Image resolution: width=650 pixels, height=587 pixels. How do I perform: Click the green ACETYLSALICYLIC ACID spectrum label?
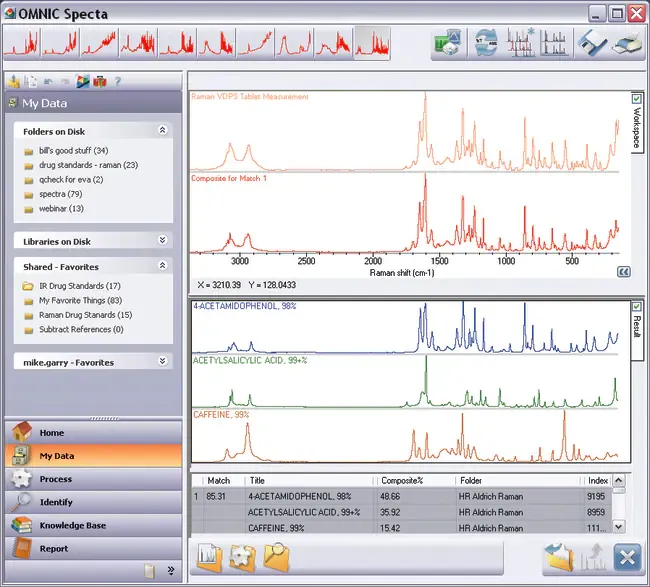[250, 360]
